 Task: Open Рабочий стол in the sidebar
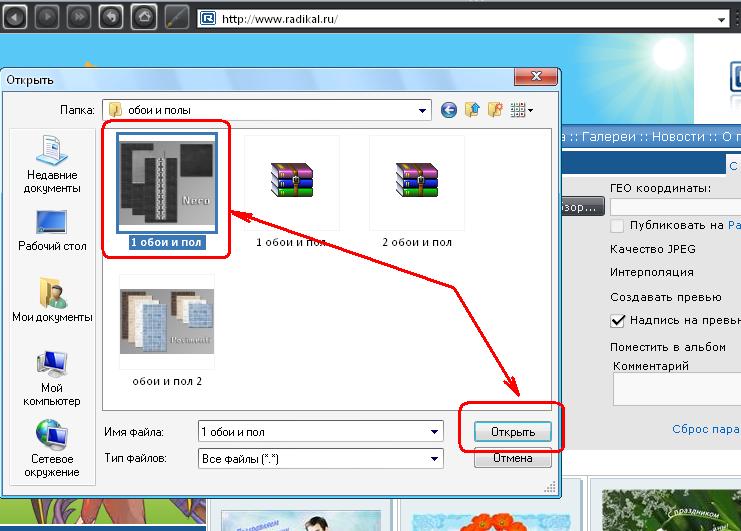52,231
